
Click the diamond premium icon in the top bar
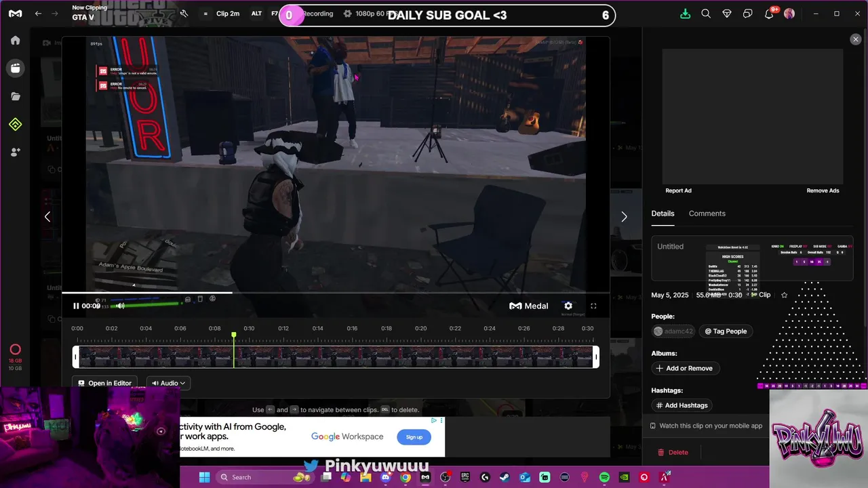[727, 14]
